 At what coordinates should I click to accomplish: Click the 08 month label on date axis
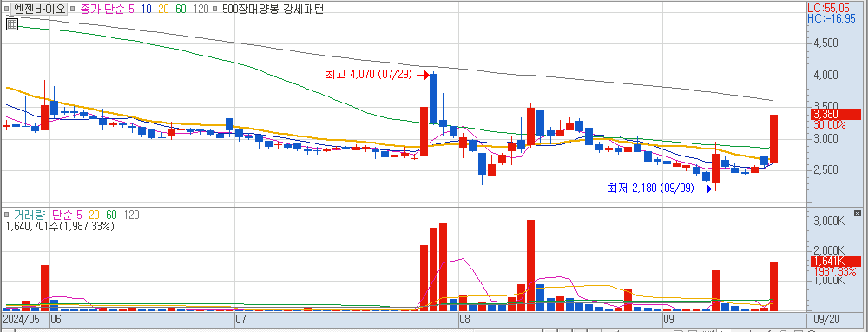pyautogui.click(x=464, y=320)
